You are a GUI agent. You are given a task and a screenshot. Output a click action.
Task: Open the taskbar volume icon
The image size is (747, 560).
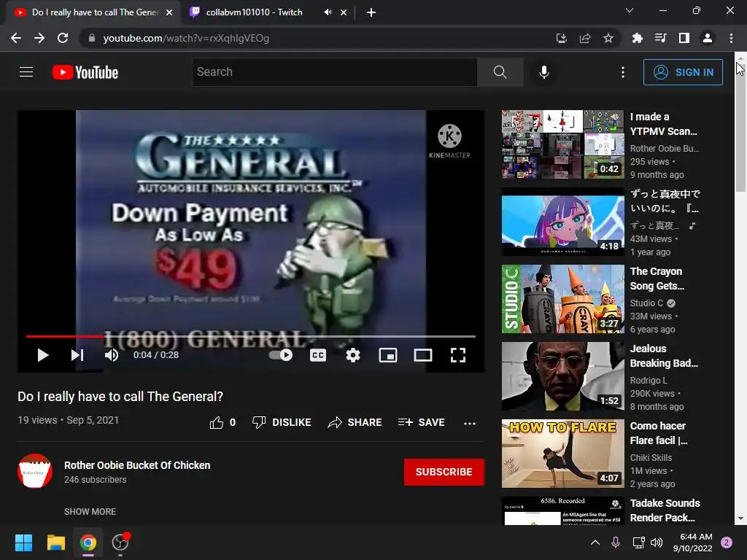(657, 542)
